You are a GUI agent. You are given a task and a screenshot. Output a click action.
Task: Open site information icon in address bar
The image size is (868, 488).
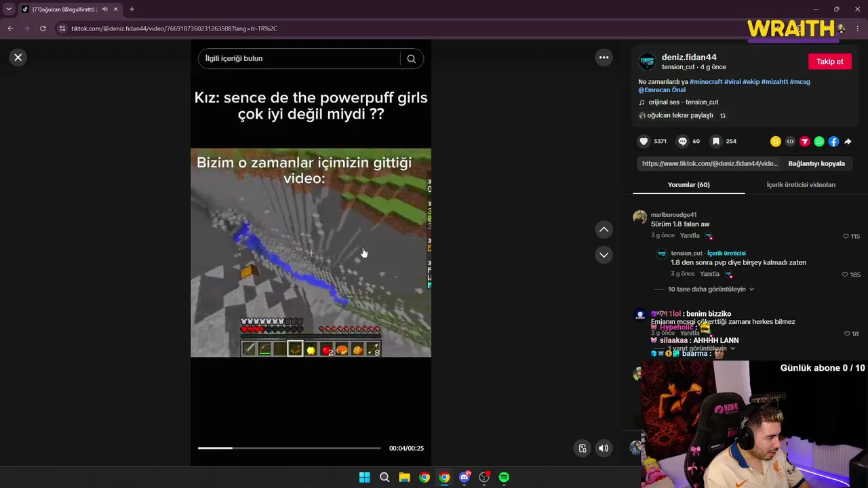coord(62,28)
